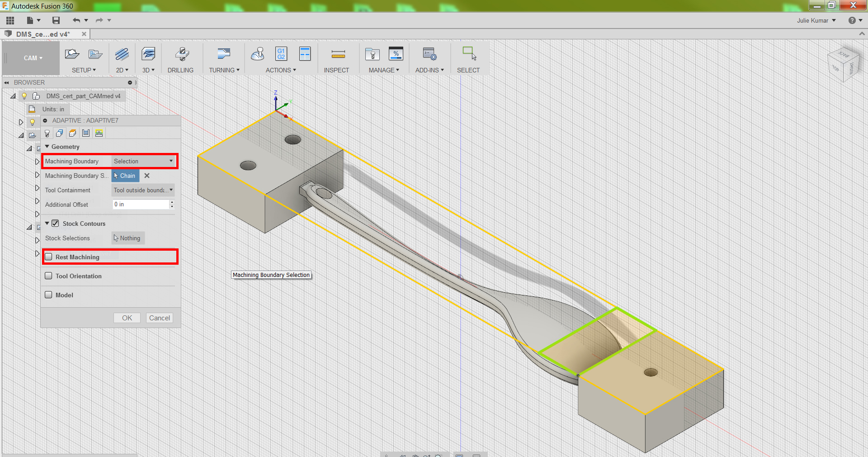868x457 pixels.
Task: Collapse the Geometry section
Action: point(47,147)
